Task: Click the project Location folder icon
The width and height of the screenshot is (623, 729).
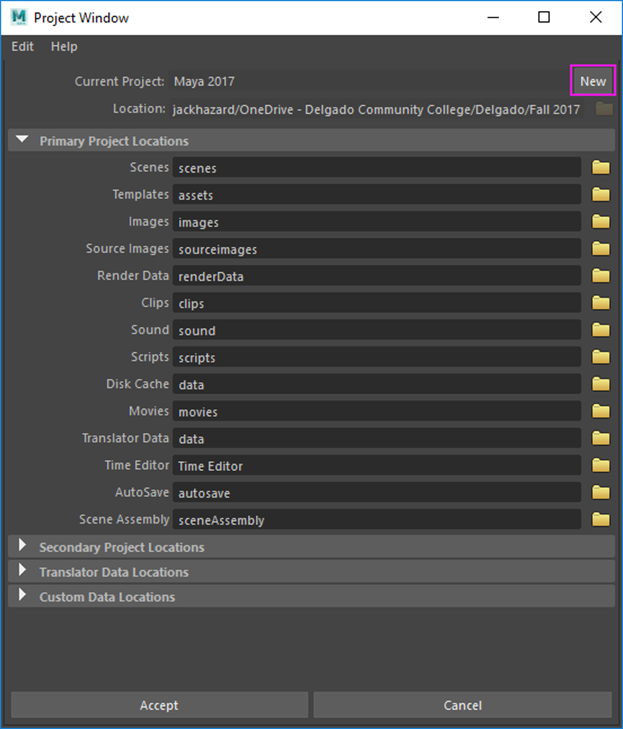Action: point(604,109)
